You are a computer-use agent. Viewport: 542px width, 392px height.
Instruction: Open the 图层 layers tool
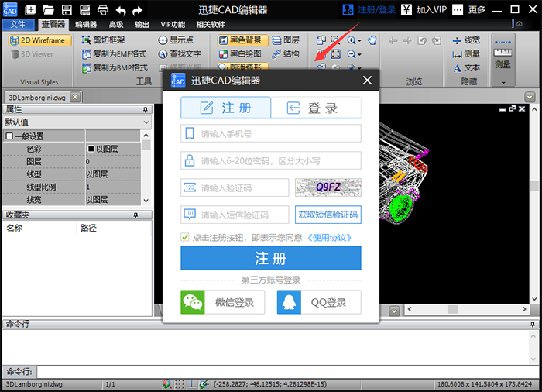(x=286, y=40)
